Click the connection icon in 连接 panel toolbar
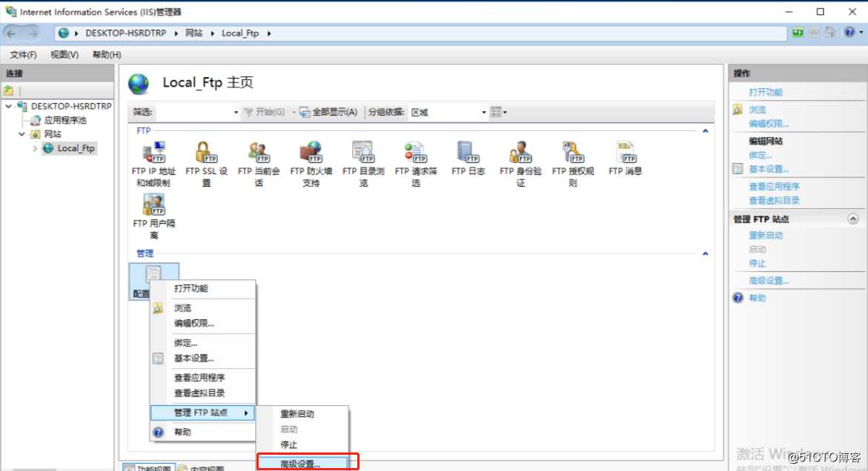 click(8, 90)
